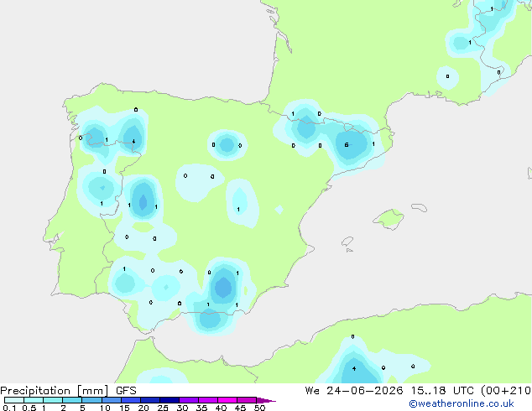Viewport: 532px width, 411px height.
Task: Select the 20–25 mm legend swatch
Action: (x=150, y=400)
